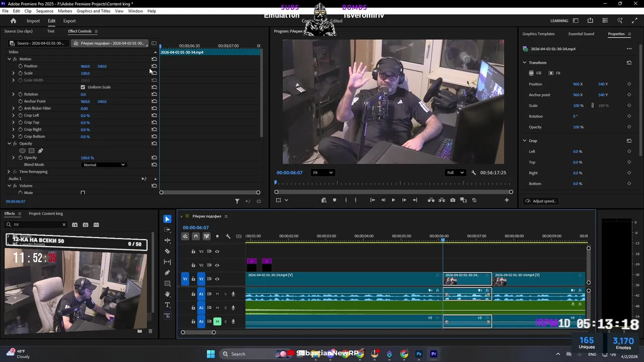The height and width of the screenshot is (362, 644).
Task: Switch to the Export workspace
Action: pos(69,21)
